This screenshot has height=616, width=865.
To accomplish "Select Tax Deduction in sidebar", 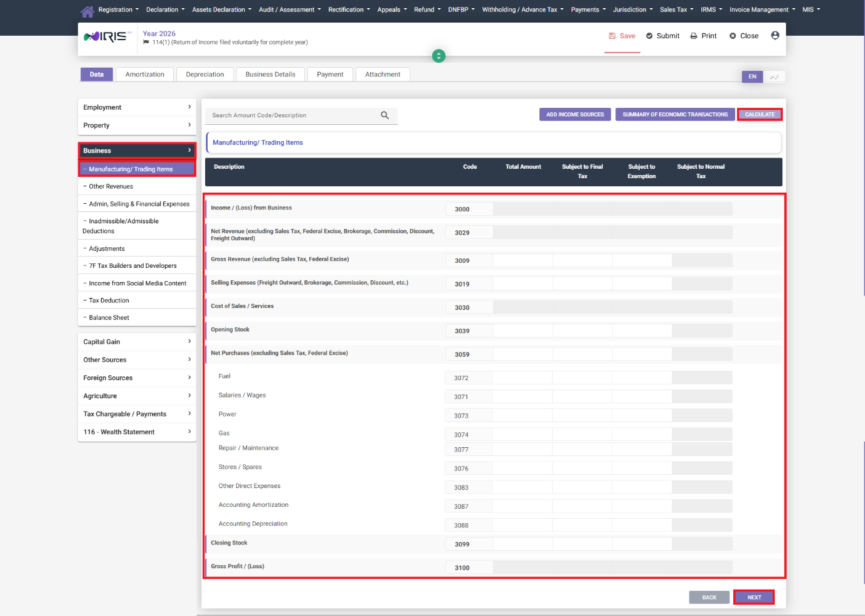I will (x=137, y=300).
